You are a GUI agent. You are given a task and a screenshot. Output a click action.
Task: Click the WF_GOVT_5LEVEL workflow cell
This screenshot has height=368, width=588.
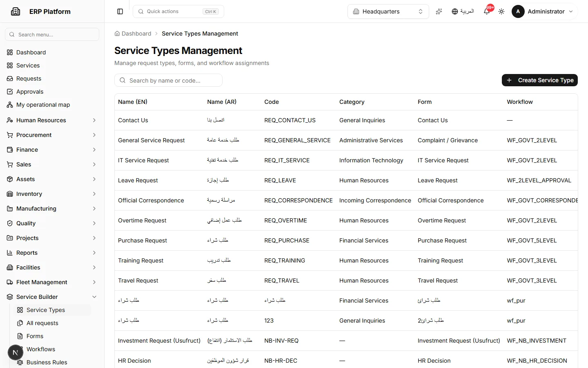point(532,240)
